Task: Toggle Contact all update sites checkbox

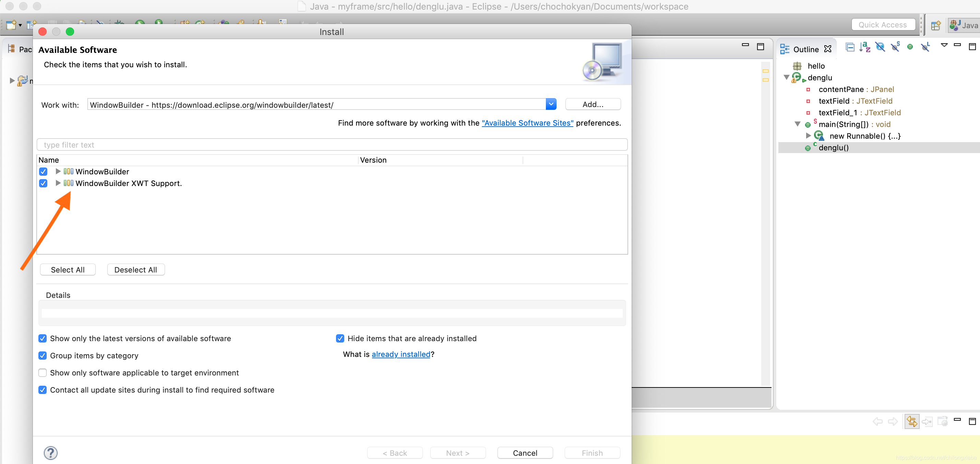Action: (43, 390)
